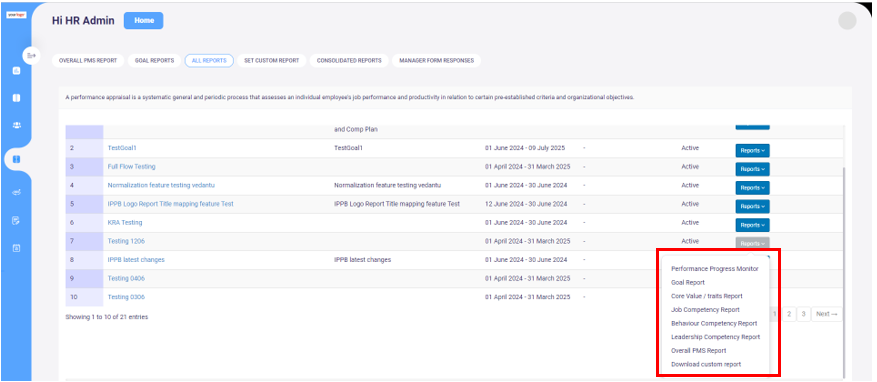Viewport: 877px width, 382px height.
Task: Choose Overall PMS Report in dropdown menu
Action: pos(699,351)
